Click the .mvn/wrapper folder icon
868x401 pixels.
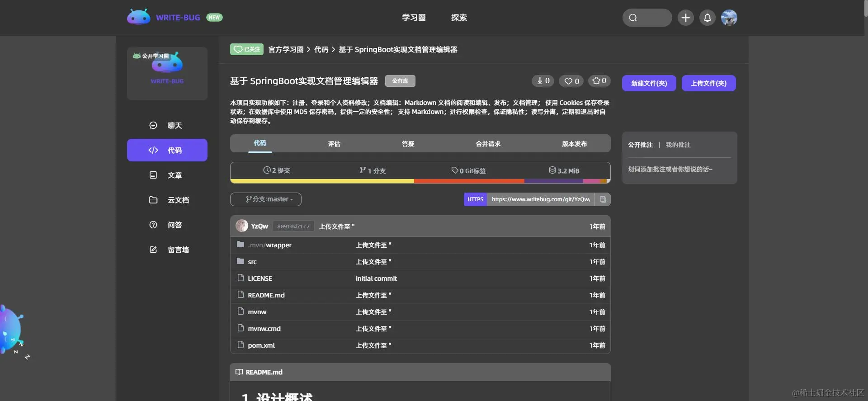241,245
